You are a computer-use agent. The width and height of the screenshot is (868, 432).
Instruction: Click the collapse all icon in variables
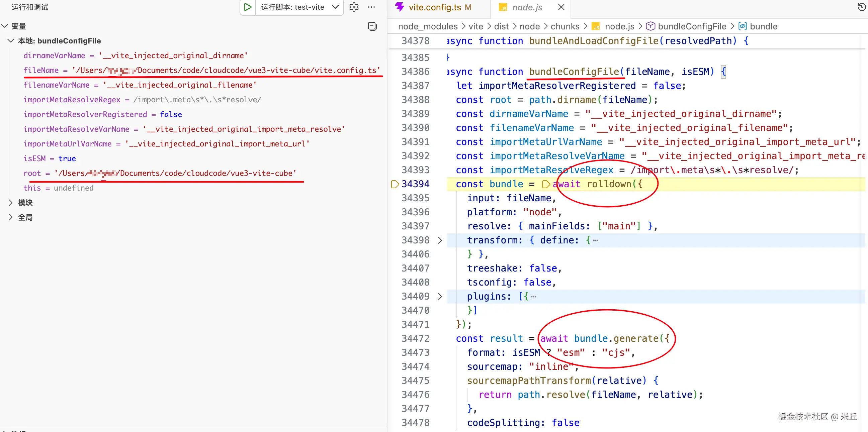372,26
